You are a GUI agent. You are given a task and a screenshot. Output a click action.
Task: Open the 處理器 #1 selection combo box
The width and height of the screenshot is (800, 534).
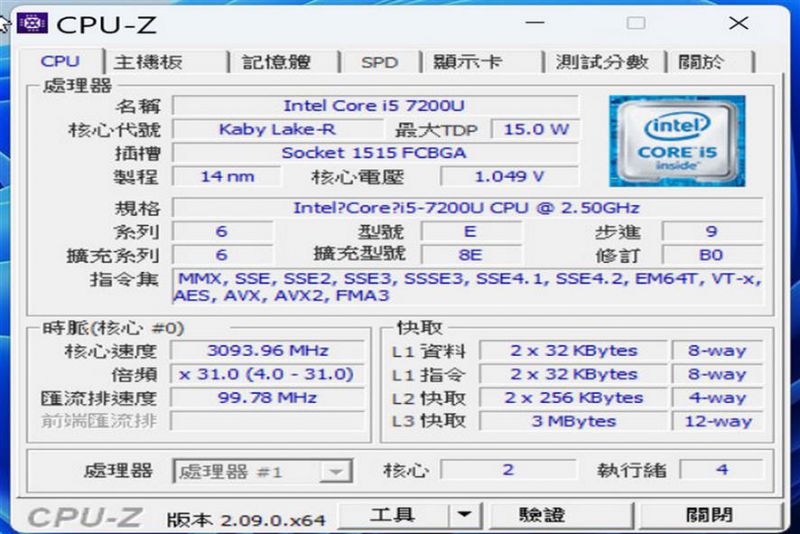pyautogui.click(x=262, y=471)
